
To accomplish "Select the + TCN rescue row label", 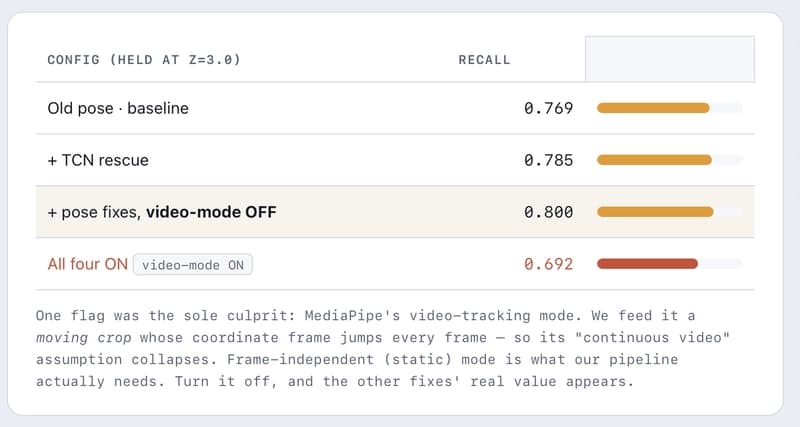I will coord(98,160).
